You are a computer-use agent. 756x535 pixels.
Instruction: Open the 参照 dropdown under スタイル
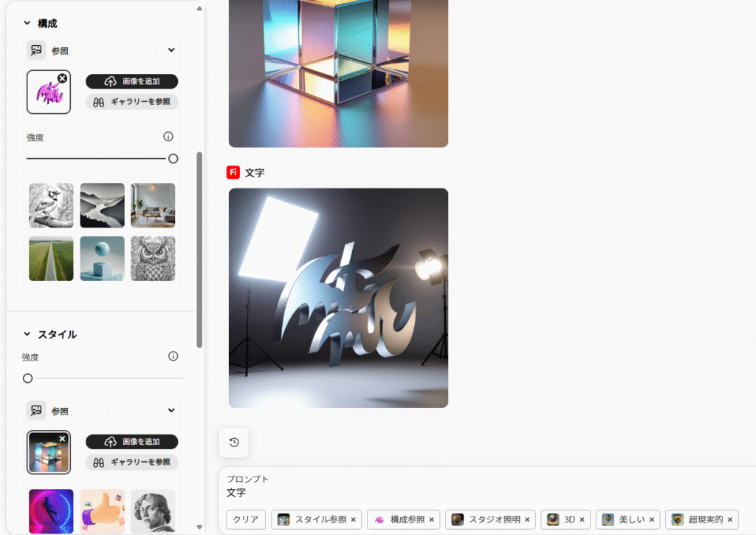coord(171,411)
